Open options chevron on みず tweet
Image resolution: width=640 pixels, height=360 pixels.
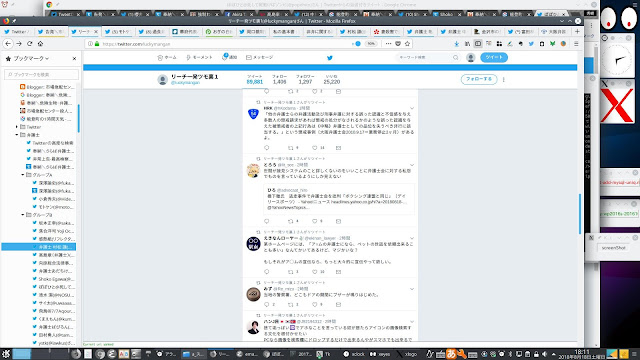click(412, 289)
